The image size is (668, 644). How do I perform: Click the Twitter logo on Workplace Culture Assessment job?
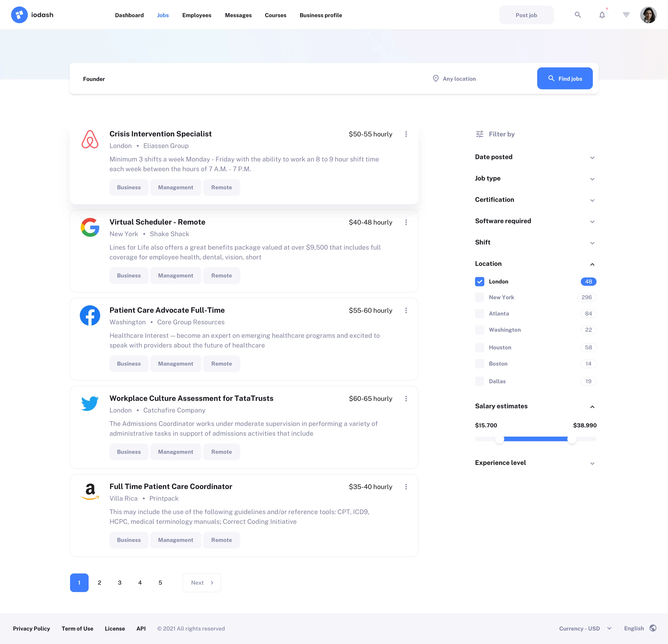[x=89, y=403]
